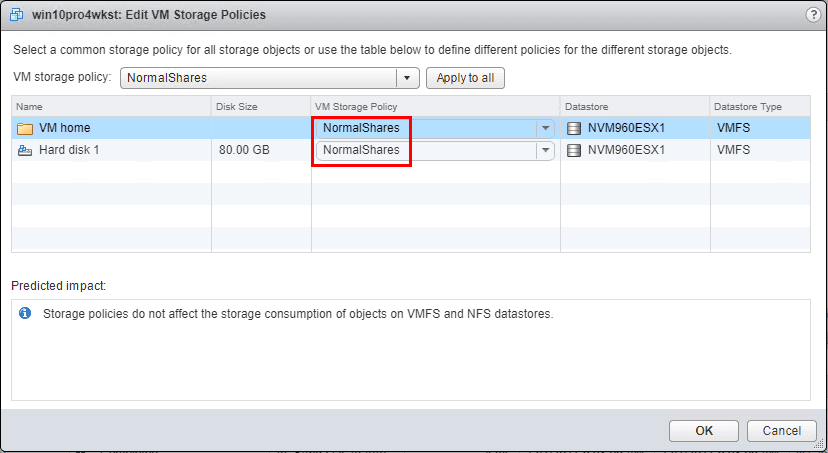Open the help question mark icon

(x=813, y=14)
